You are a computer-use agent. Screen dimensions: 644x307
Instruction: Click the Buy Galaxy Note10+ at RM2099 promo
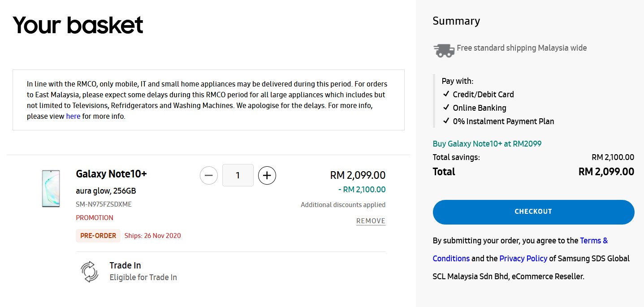[x=487, y=144]
